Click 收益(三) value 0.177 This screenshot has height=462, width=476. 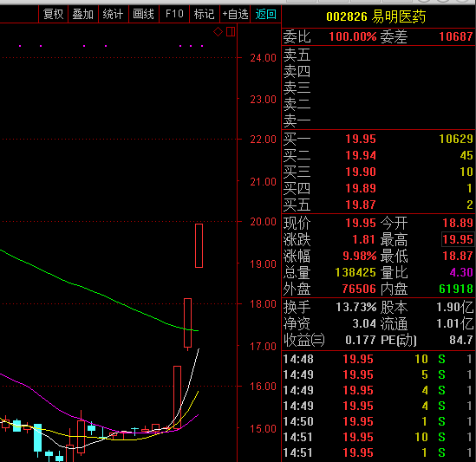(x=361, y=340)
